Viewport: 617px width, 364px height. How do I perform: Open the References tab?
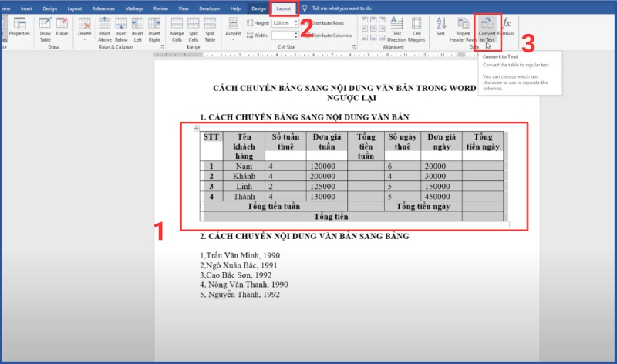click(103, 8)
